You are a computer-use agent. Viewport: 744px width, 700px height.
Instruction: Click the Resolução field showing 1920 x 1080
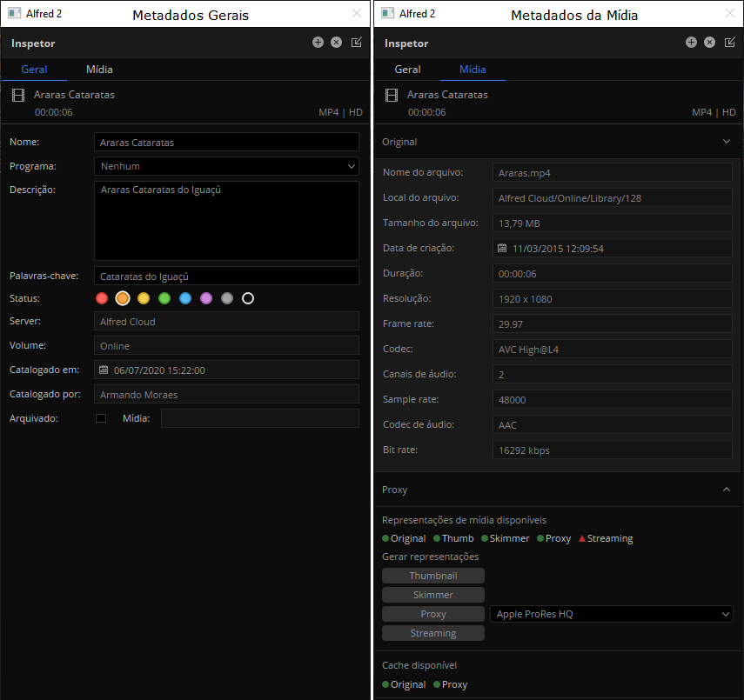tap(613, 299)
